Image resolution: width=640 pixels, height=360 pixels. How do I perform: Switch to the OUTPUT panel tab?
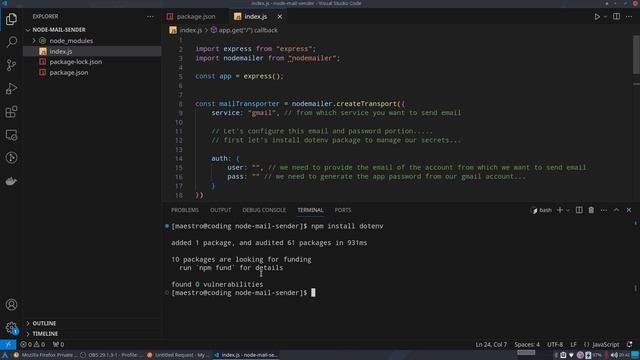point(220,210)
